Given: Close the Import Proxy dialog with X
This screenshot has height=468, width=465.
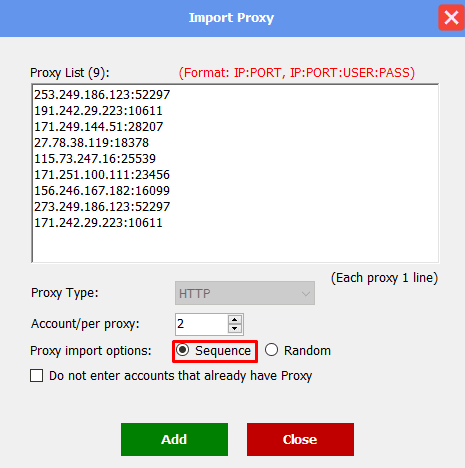Looking at the screenshot, I should coord(451,17).
